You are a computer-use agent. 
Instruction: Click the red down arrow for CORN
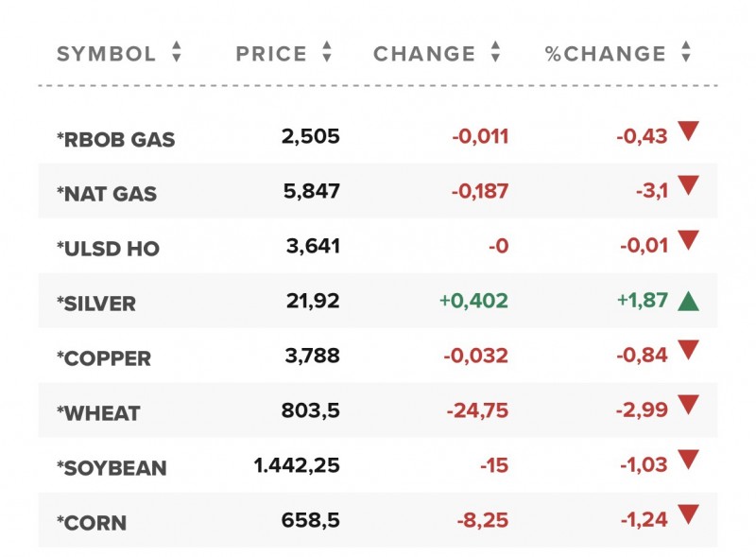688,515
